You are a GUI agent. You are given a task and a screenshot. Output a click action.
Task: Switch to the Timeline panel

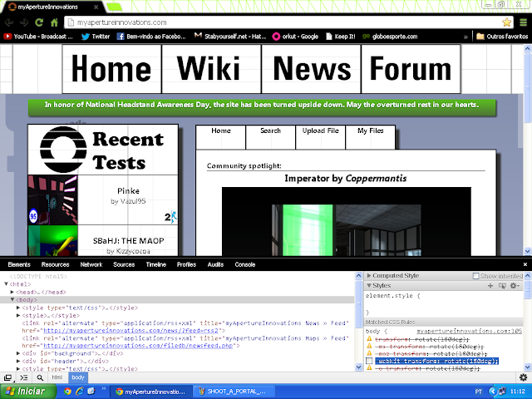[156, 264]
